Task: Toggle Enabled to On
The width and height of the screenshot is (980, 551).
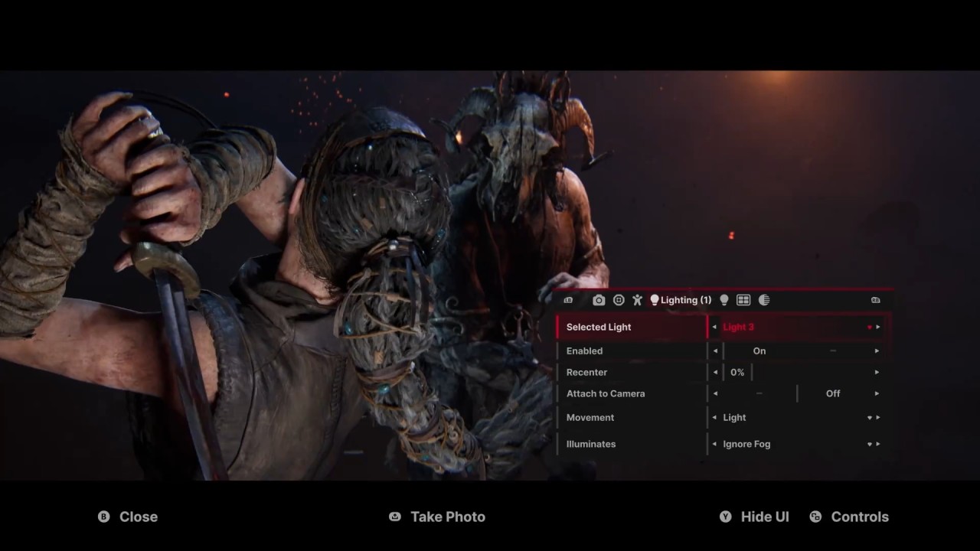Action: (759, 350)
